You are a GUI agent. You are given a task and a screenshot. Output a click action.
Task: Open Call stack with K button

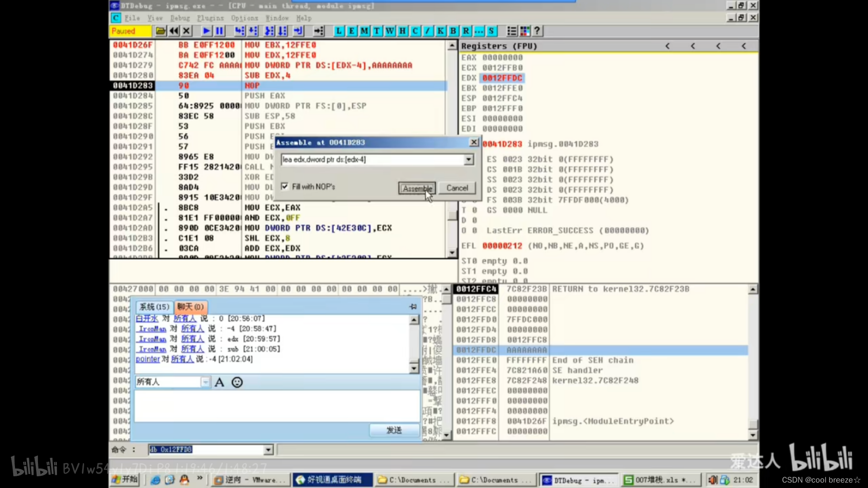point(440,31)
